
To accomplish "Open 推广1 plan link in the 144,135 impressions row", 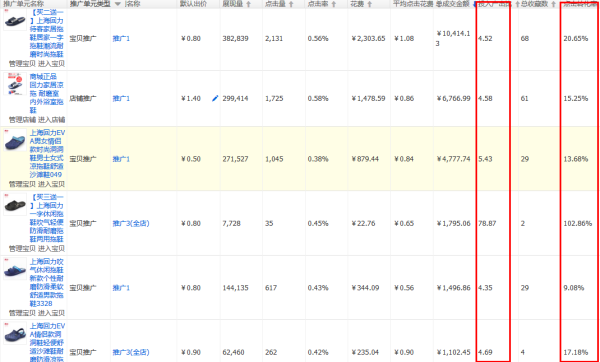I will click(121, 288).
